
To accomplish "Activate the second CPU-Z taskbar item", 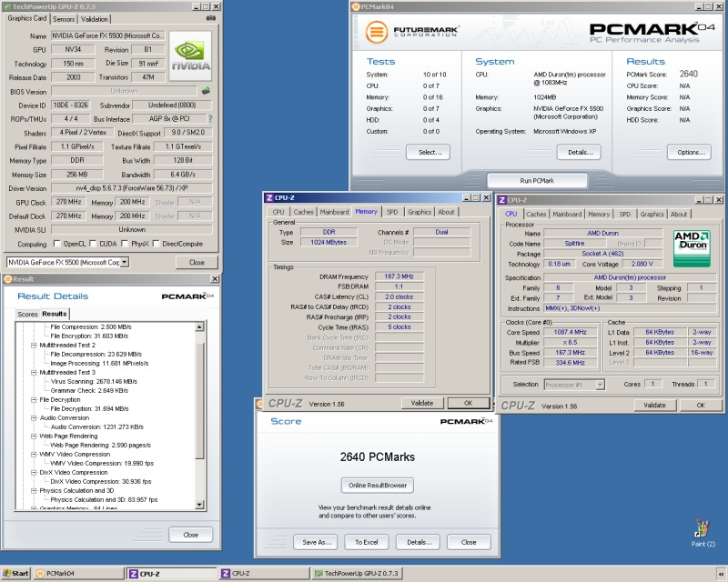I will 265,573.
